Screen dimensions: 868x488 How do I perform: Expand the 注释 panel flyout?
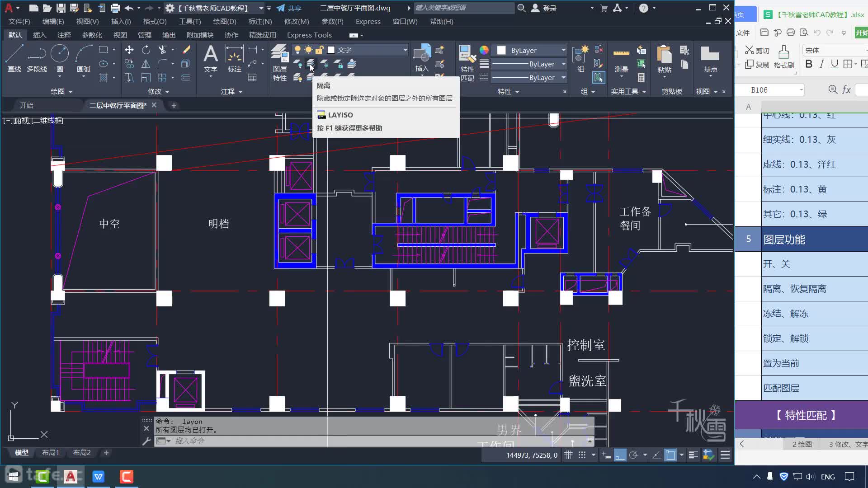click(x=232, y=91)
